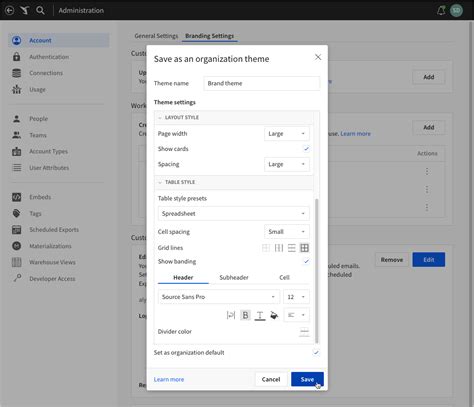This screenshot has width=474, height=407.
Task: Click the Learn more link in dialog
Action: 169,379
